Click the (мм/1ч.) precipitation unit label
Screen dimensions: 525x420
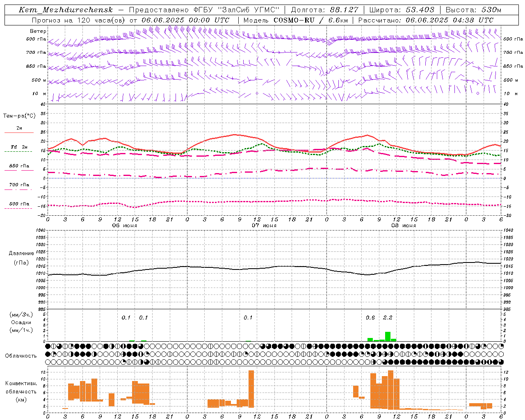[21, 330]
